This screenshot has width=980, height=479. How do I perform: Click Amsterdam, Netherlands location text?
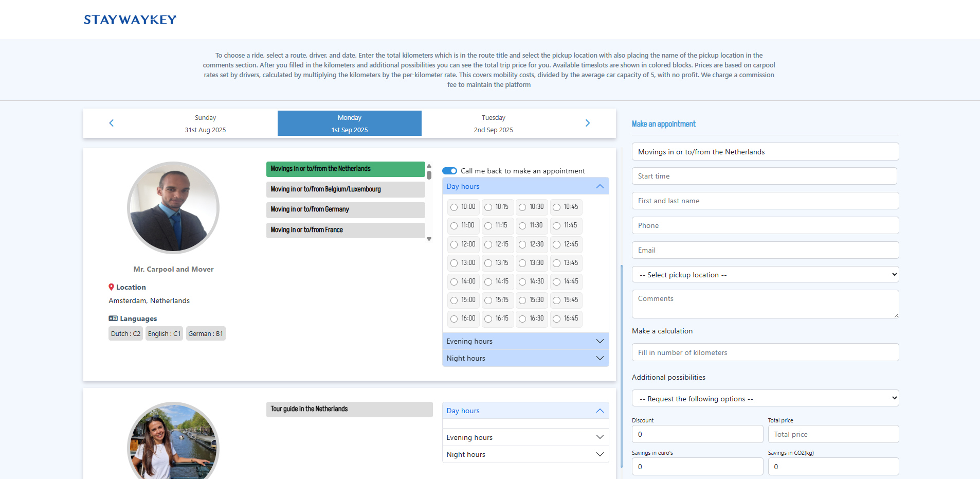149,300
